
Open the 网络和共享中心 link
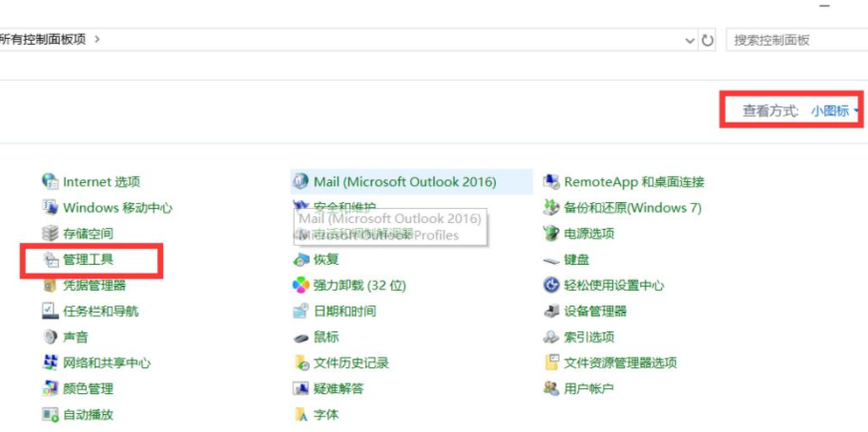click(x=107, y=363)
